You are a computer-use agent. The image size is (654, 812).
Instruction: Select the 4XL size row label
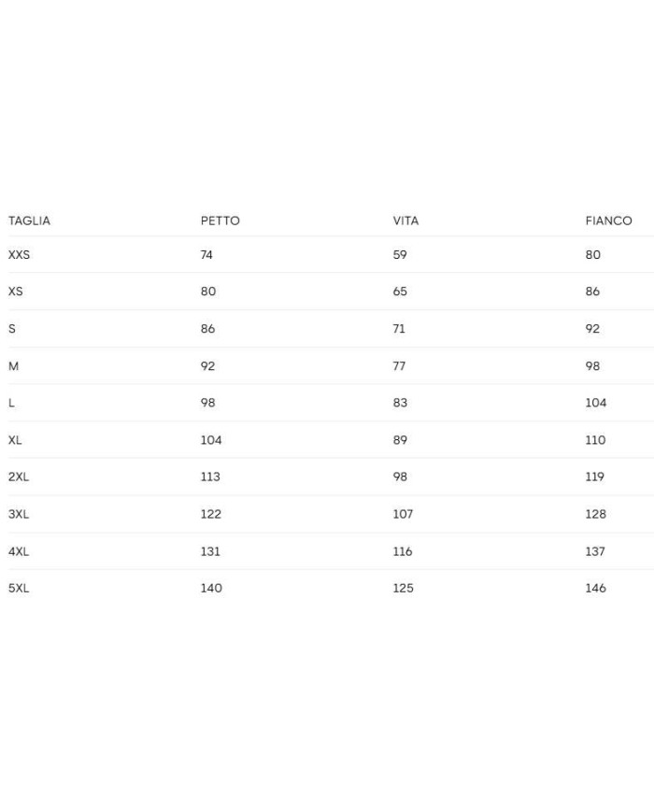click(x=19, y=551)
